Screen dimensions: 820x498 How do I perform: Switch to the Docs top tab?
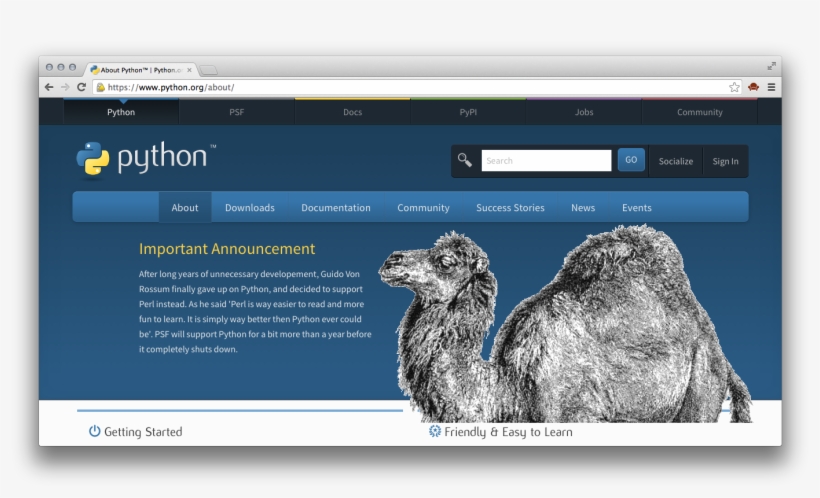click(x=352, y=112)
